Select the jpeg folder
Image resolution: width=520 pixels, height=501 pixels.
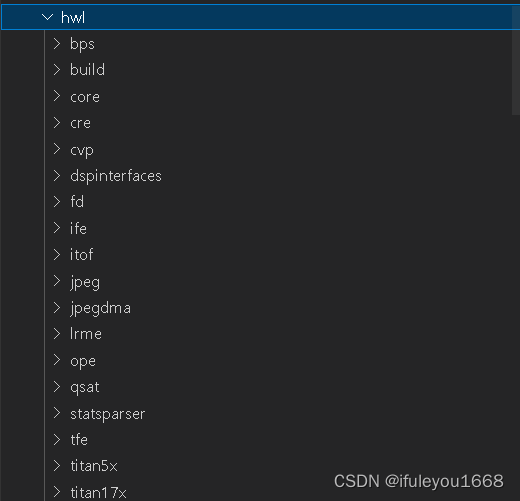click(85, 282)
